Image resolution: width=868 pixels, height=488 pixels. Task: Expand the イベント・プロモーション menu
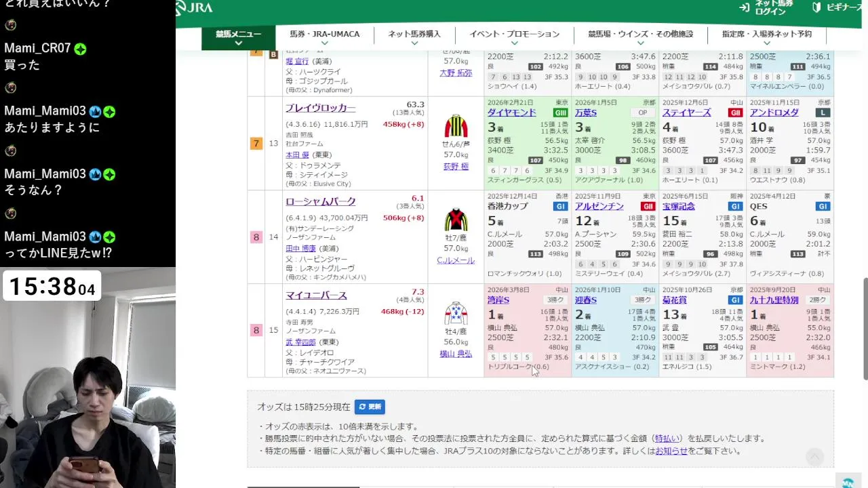point(514,37)
